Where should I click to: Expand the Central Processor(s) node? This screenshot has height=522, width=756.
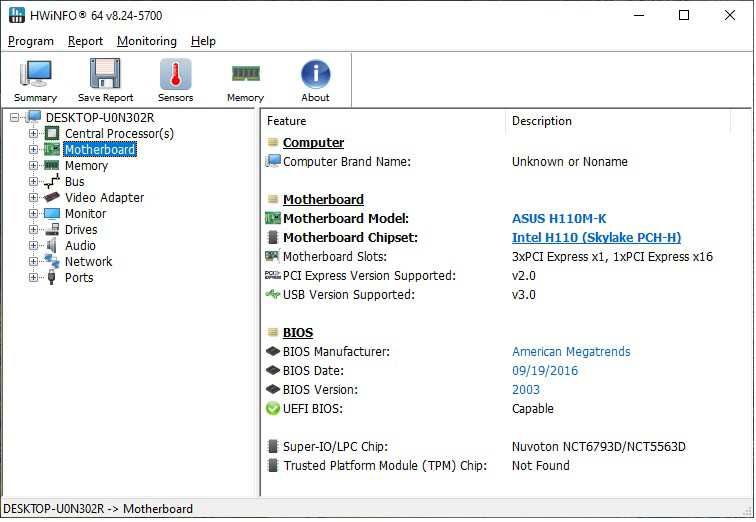point(33,134)
